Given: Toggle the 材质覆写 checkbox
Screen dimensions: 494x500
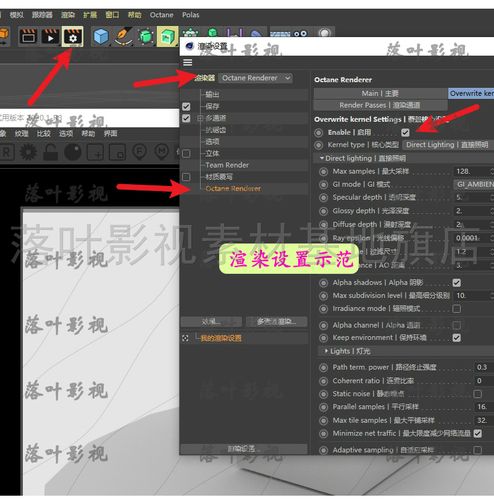Looking at the screenshot, I should pos(186,177).
